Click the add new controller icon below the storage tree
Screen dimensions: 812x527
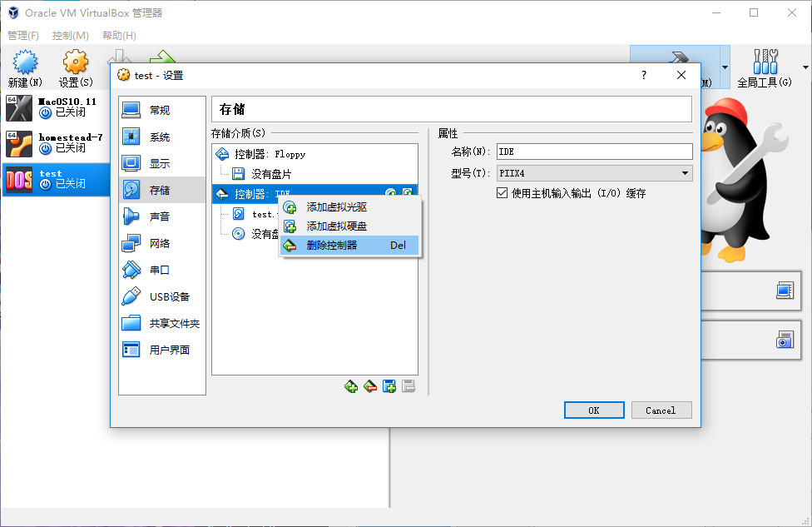tap(351, 386)
